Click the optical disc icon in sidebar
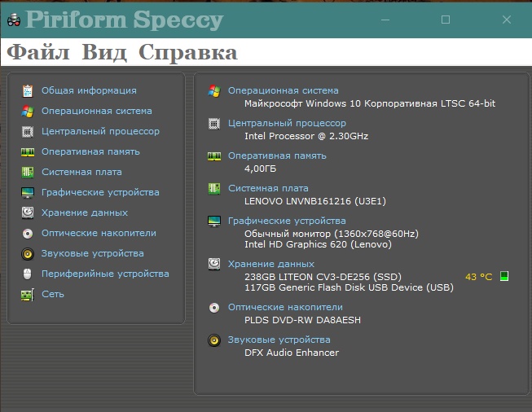 point(28,234)
